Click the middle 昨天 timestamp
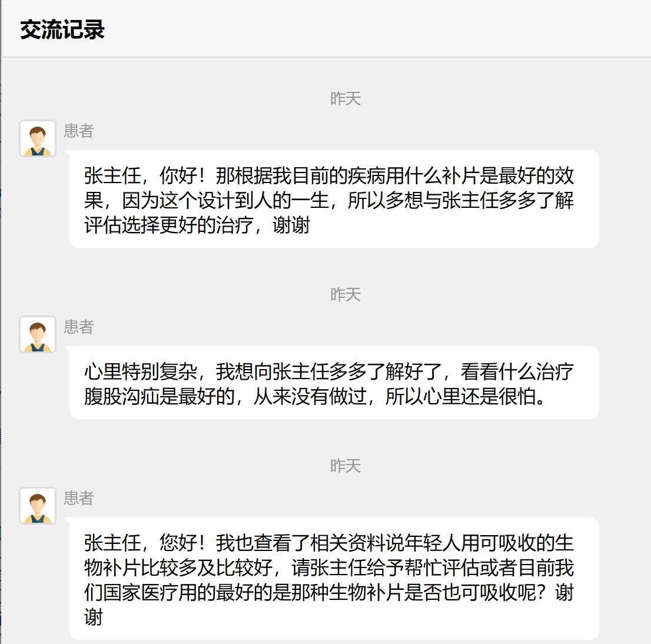This screenshot has width=651, height=644. coord(346,295)
